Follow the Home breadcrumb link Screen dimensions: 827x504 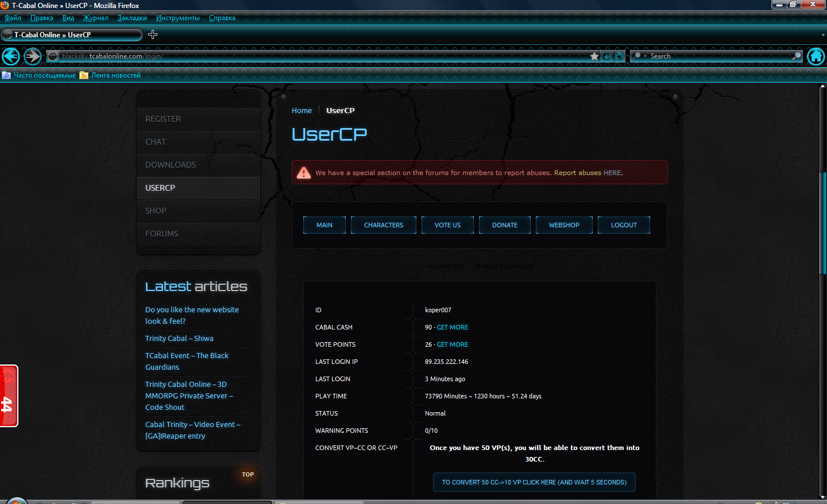coord(302,111)
